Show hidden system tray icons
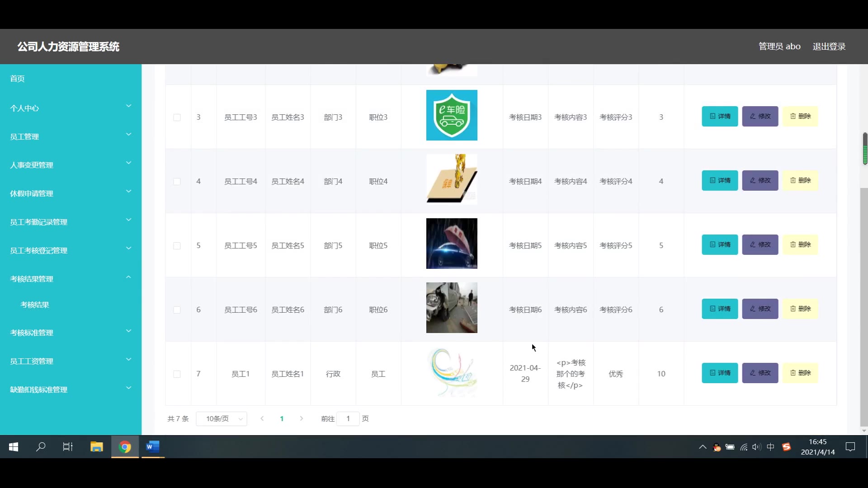 click(703, 447)
